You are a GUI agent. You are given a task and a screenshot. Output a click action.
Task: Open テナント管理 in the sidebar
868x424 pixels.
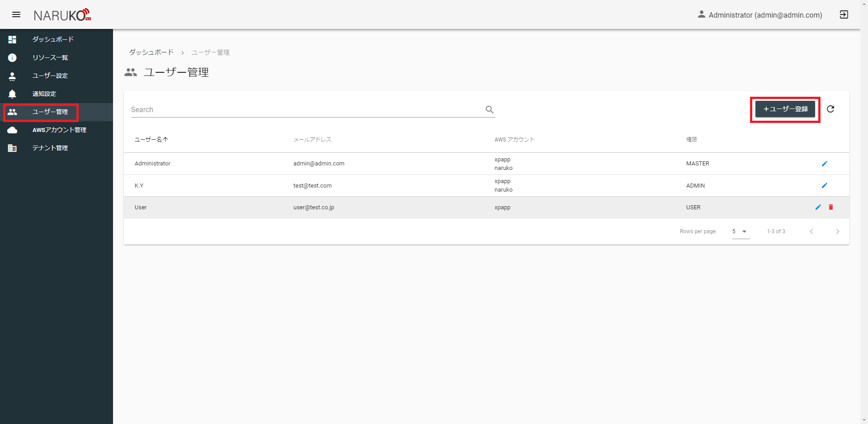tap(57, 148)
